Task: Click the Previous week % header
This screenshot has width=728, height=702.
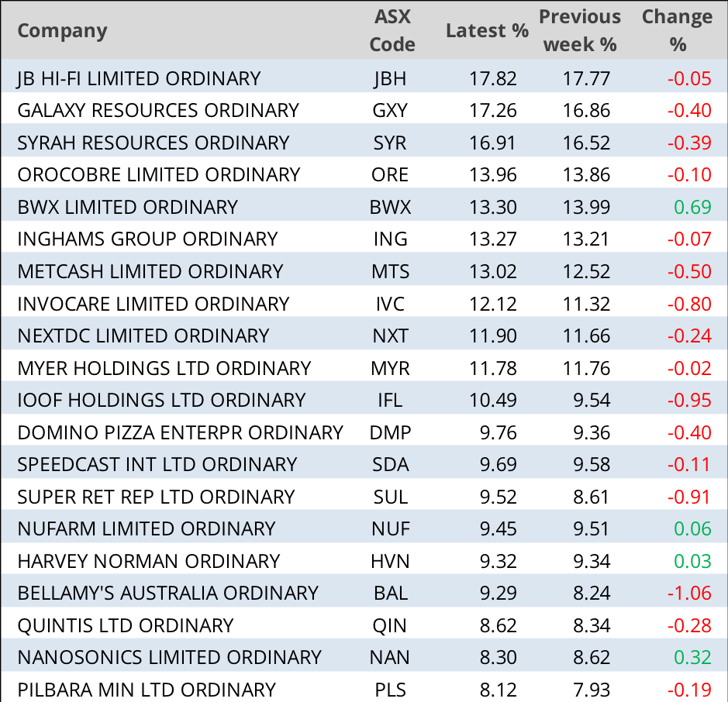Action: pyautogui.click(x=580, y=31)
